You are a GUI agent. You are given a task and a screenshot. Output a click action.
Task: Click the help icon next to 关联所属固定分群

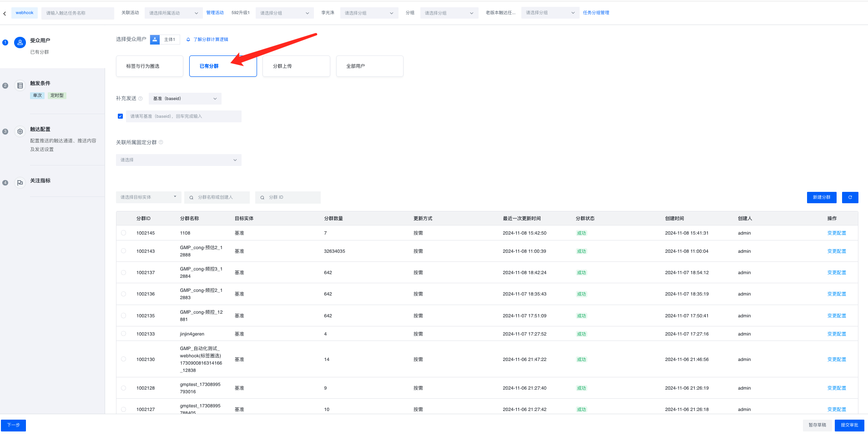point(161,142)
